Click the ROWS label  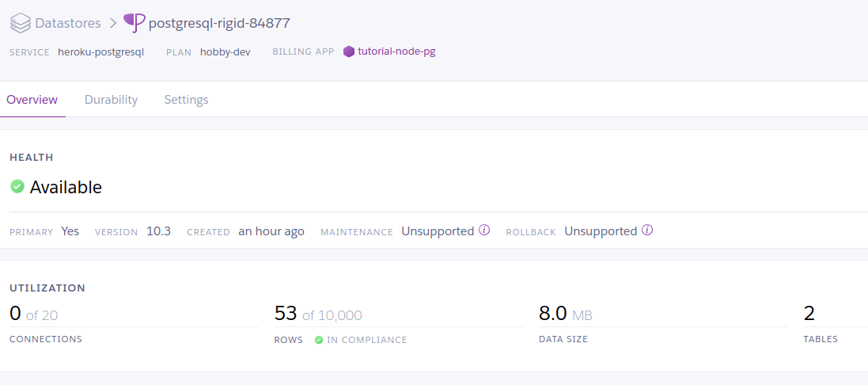pyautogui.click(x=289, y=340)
